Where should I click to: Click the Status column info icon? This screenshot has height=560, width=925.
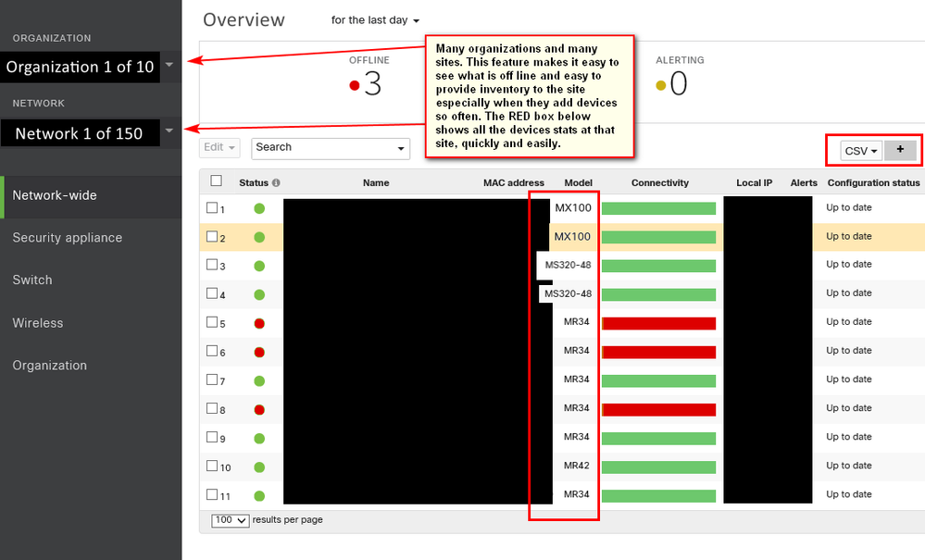pyautogui.click(x=276, y=182)
